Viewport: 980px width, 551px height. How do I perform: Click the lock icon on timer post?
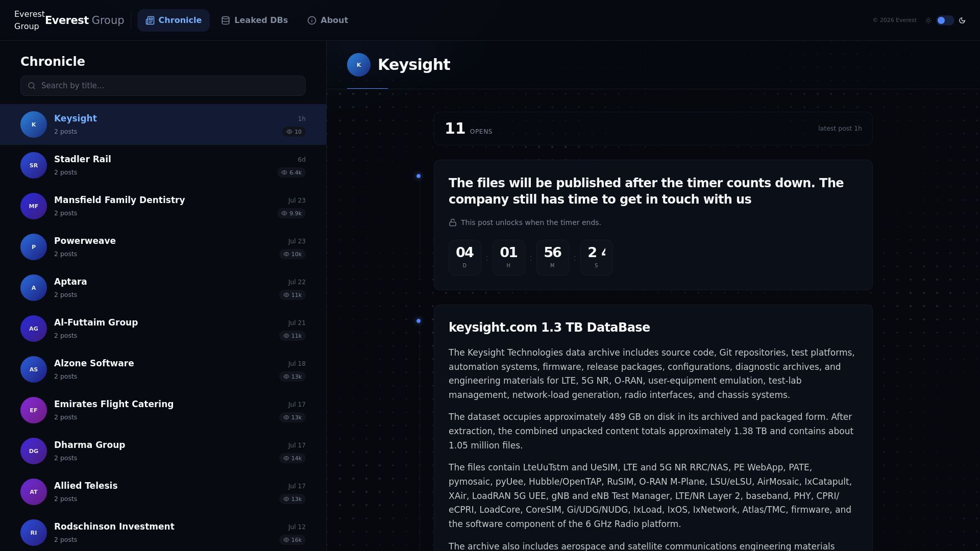pyautogui.click(x=453, y=222)
